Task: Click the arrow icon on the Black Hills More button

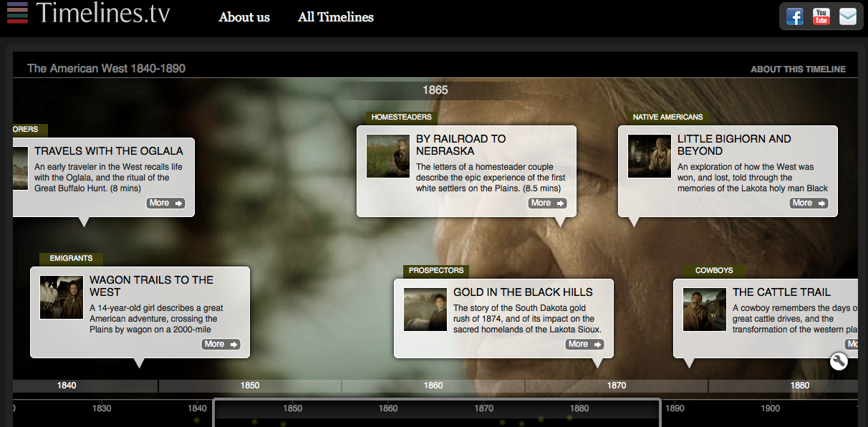Action: [x=596, y=344]
